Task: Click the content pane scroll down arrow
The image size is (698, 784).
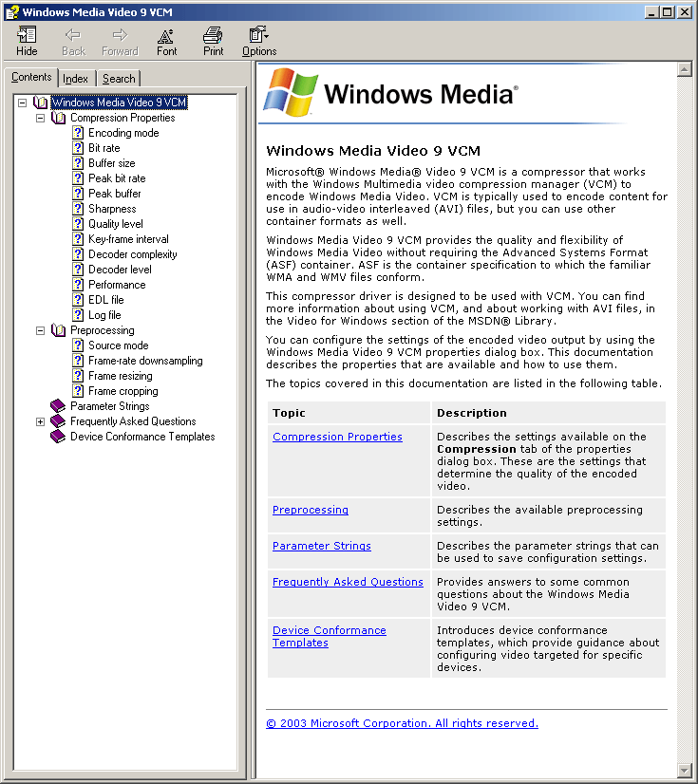Action: 684,770
